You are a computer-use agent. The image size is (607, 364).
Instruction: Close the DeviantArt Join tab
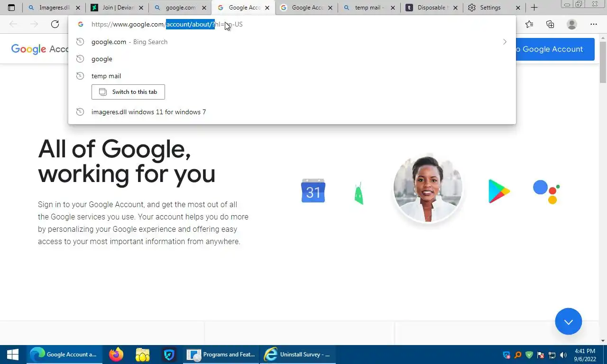coord(141,8)
